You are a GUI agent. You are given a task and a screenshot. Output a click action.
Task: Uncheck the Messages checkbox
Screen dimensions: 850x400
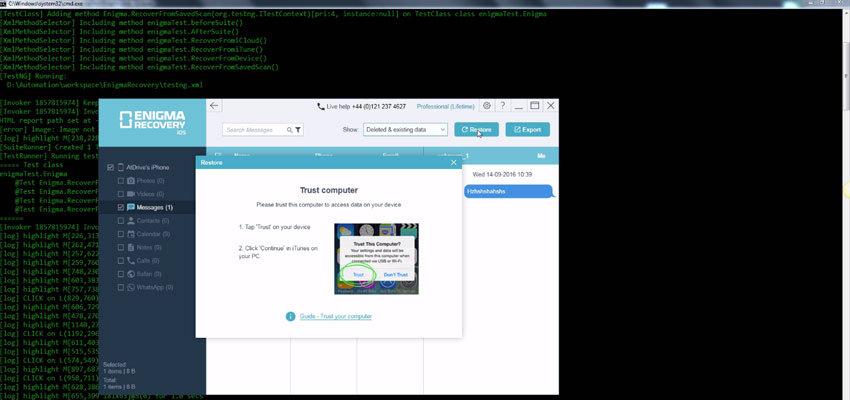point(120,207)
